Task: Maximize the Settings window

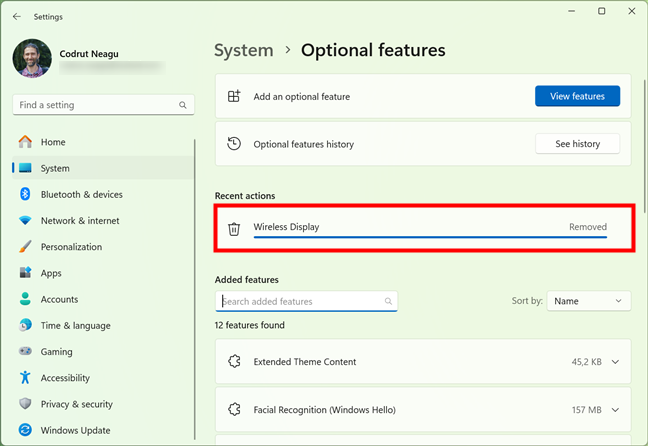Action: click(602, 11)
